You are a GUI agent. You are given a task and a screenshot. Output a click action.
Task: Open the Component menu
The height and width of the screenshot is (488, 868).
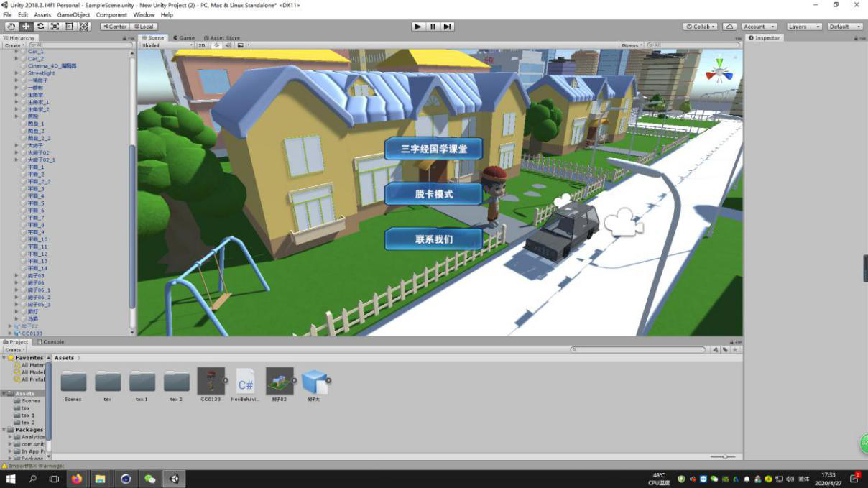click(x=111, y=14)
